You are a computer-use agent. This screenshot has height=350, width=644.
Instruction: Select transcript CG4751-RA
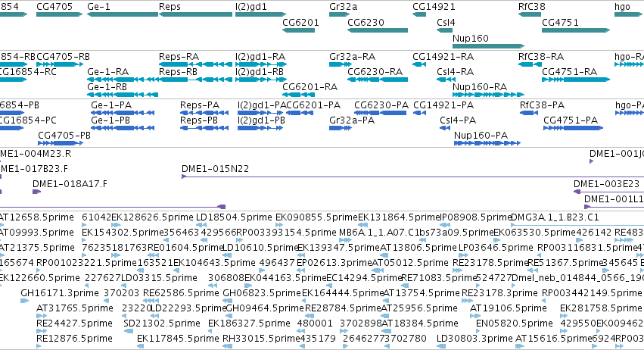(576, 80)
